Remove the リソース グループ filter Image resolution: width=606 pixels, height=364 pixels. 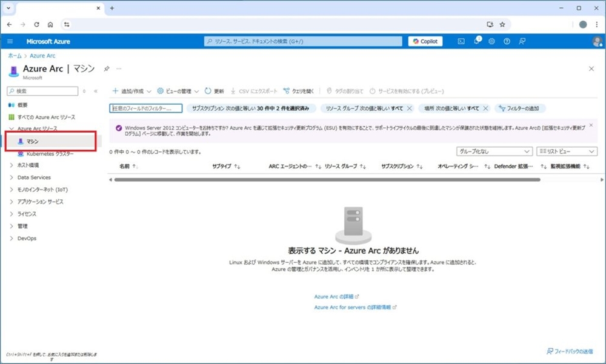point(410,108)
